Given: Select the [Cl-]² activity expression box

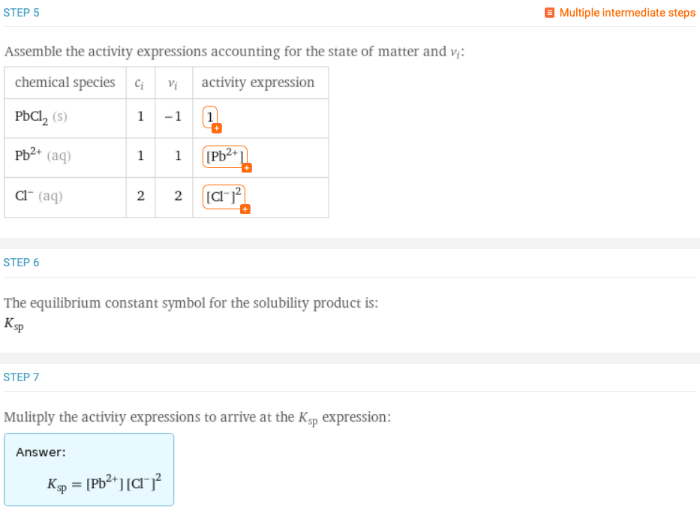Looking at the screenshot, I should [223, 196].
